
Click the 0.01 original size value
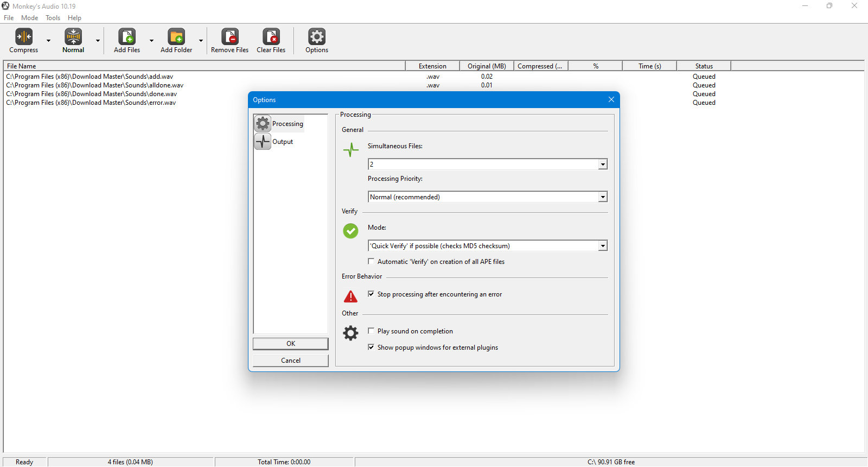click(x=487, y=85)
